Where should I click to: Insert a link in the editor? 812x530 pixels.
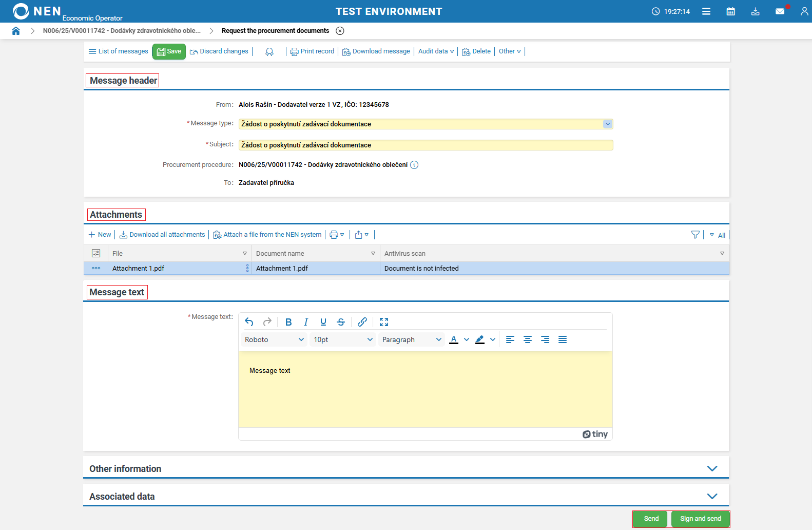coord(362,322)
